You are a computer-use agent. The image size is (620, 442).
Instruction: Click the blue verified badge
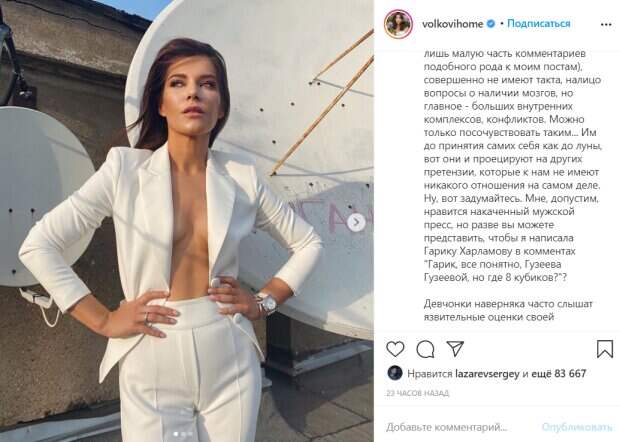point(491,24)
